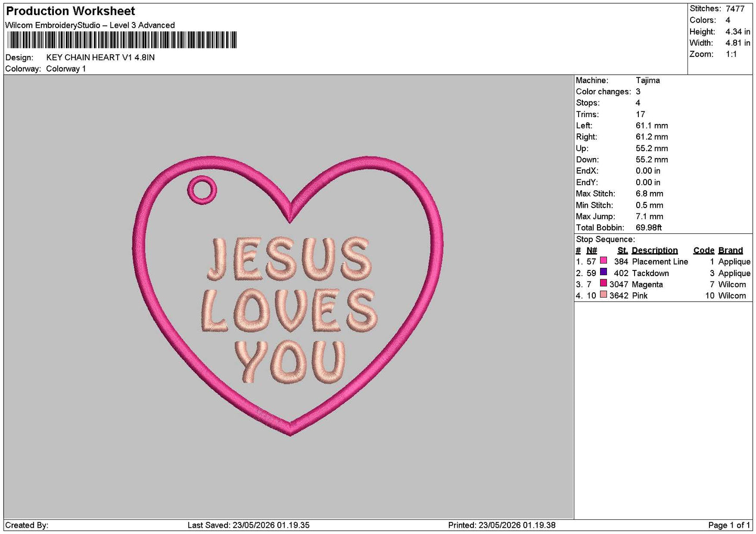The image size is (756, 534).
Task: Click the Max Stitch value 6.8 mm
Action: (649, 194)
